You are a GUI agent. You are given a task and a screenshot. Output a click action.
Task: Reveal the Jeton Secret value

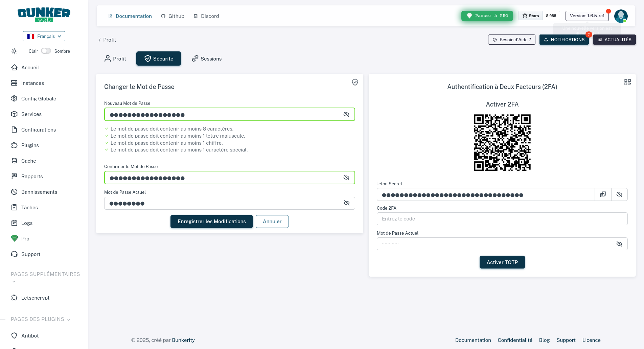click(x=619, y=194)
